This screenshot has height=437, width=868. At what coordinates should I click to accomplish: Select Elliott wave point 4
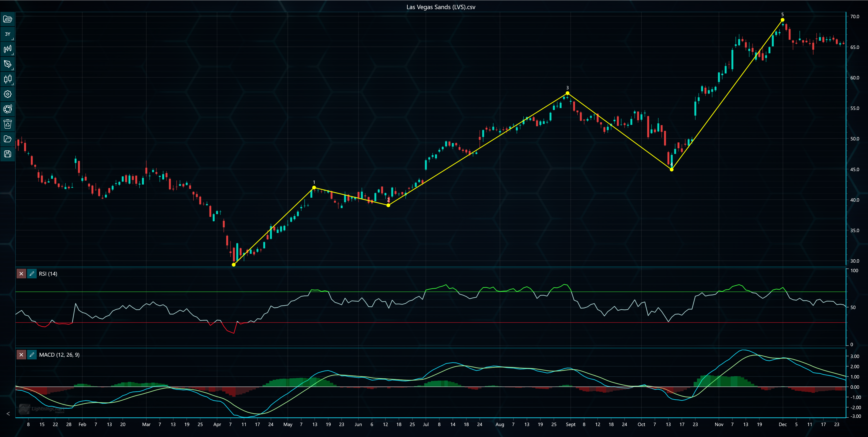click(x=671, y=169)
